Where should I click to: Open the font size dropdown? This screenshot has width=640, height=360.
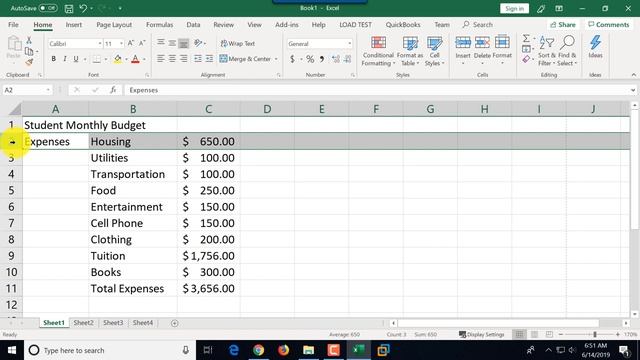121,43
